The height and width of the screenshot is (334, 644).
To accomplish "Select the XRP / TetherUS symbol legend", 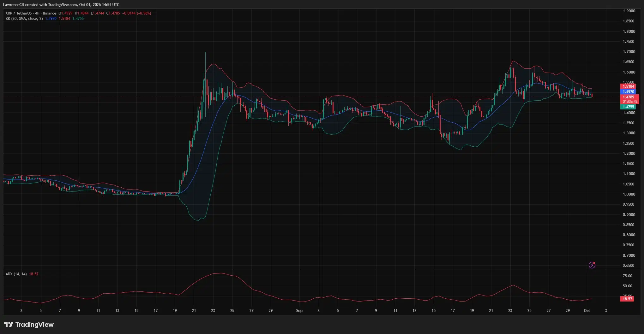I will [31, 13].
